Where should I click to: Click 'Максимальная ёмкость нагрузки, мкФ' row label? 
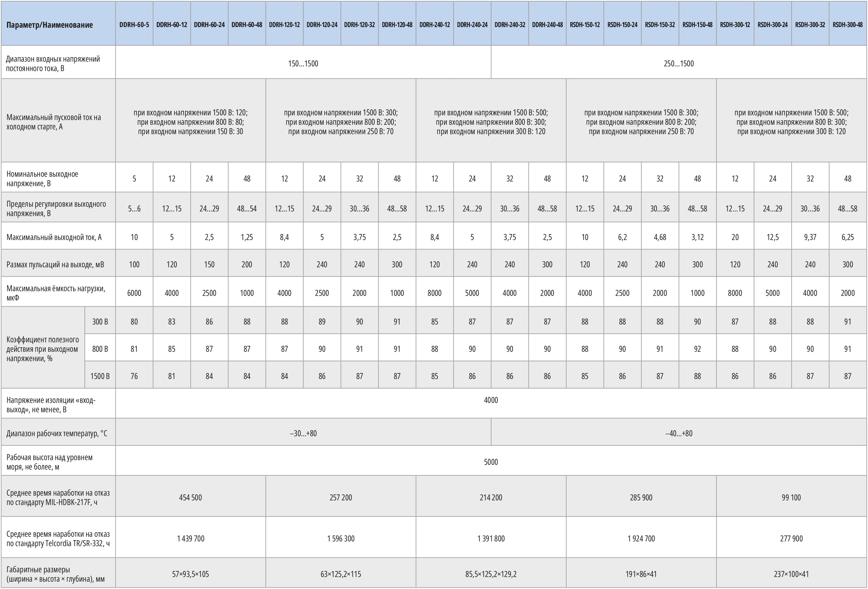point(58,291)
